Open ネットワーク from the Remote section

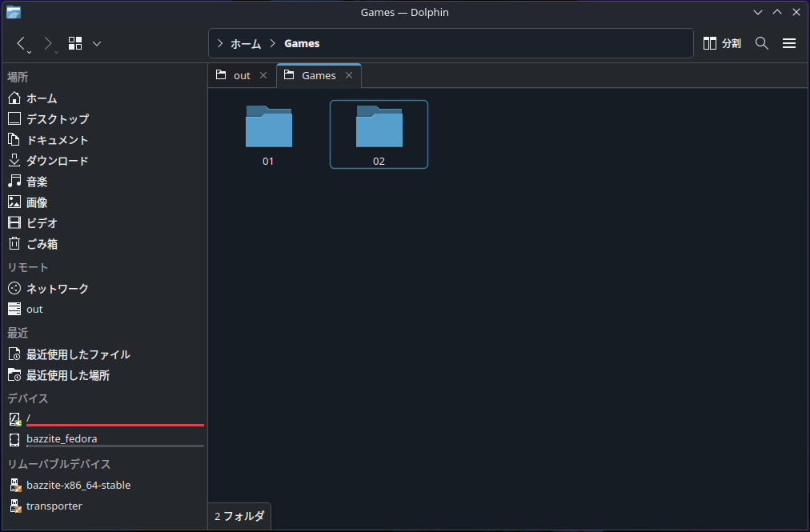[51, 288]
